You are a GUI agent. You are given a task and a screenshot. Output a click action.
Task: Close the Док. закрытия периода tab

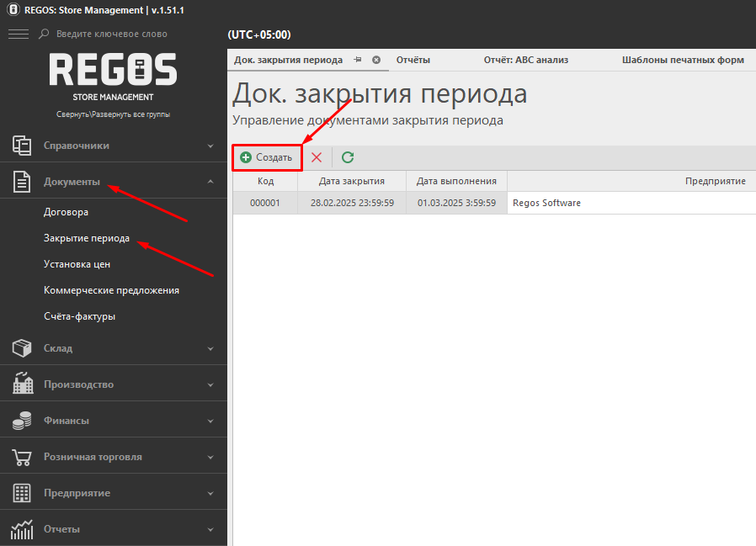pos(376,60)
